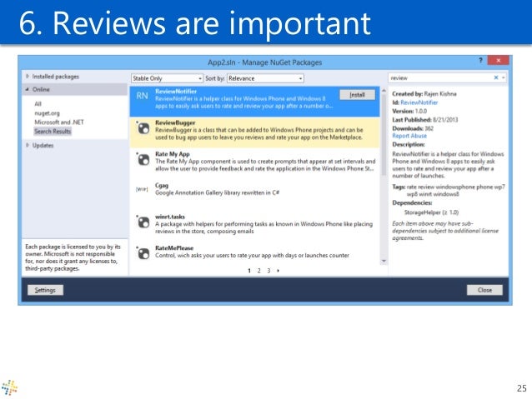Clear the review search text with X
The height and width of the screenshot is (399, 532).
pos(496,77)
